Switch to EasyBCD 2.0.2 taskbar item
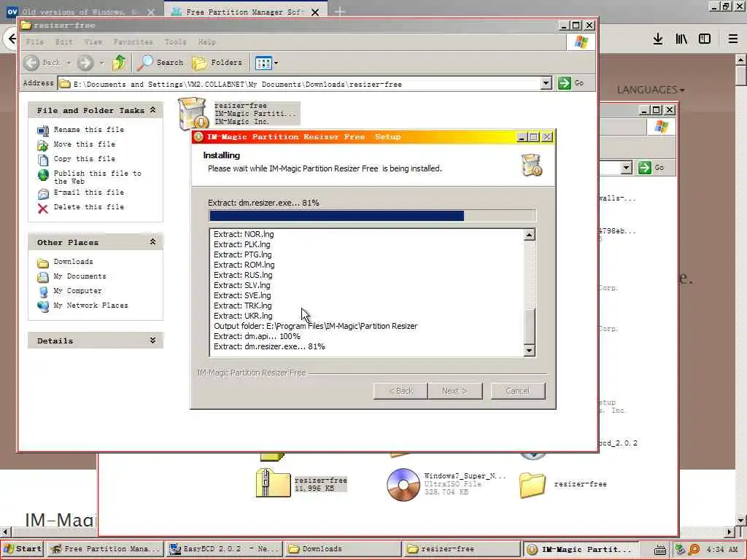 pos(224,549)
